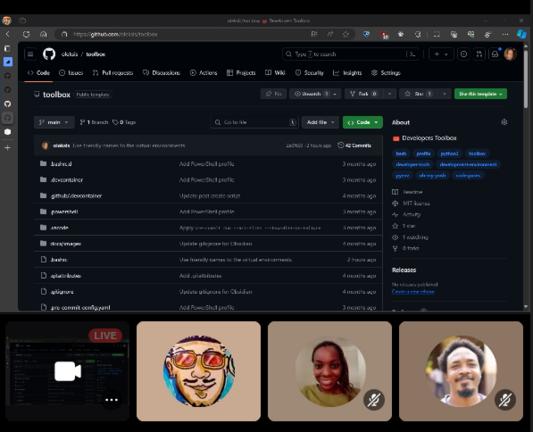Open the 42 Commits history link
The height and width of the screenshot is (432, 533).
354,145
